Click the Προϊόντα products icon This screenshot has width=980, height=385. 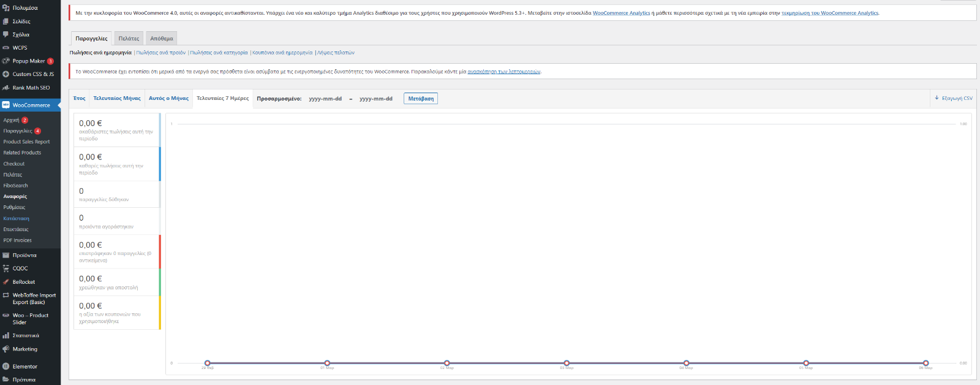(x=6, y=255)
